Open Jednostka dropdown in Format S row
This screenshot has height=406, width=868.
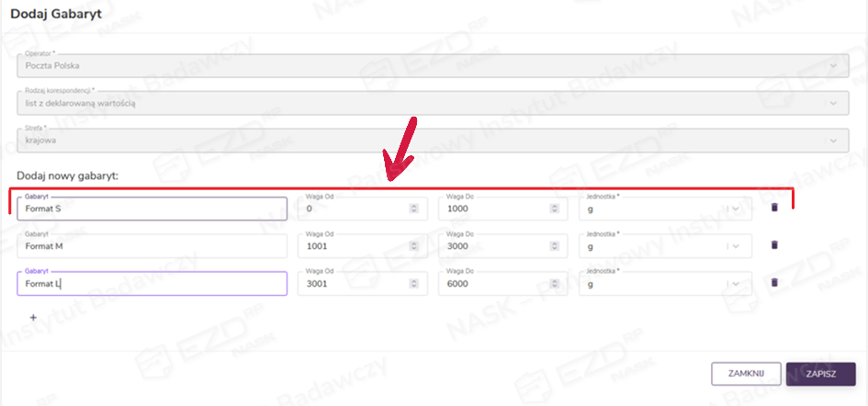coord(736,209)
